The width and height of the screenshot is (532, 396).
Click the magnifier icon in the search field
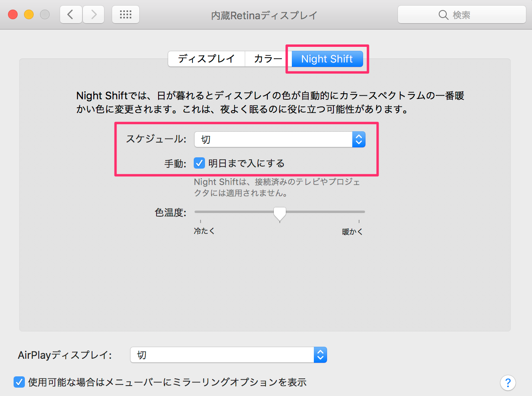pos(443,15)
